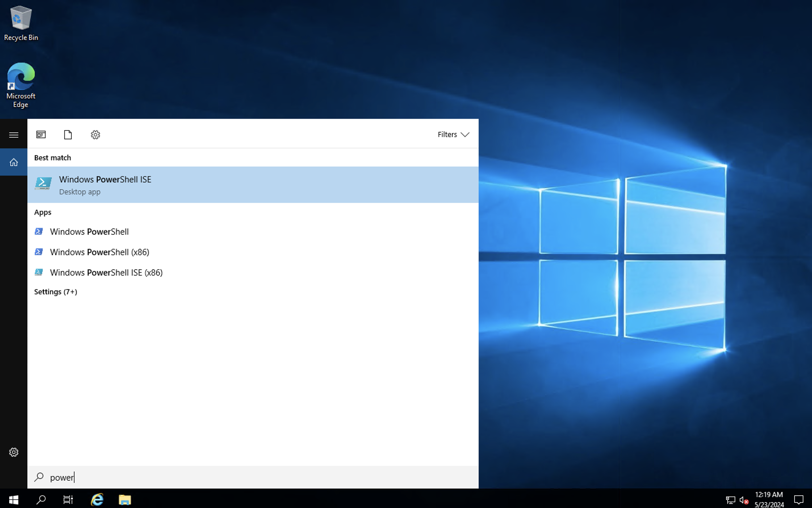Image resolution: width=812 pixels, height=508 pixels.
Task: Open the hamburger menu in search panel
Action: pyautogui.click(x=14, y=134)
